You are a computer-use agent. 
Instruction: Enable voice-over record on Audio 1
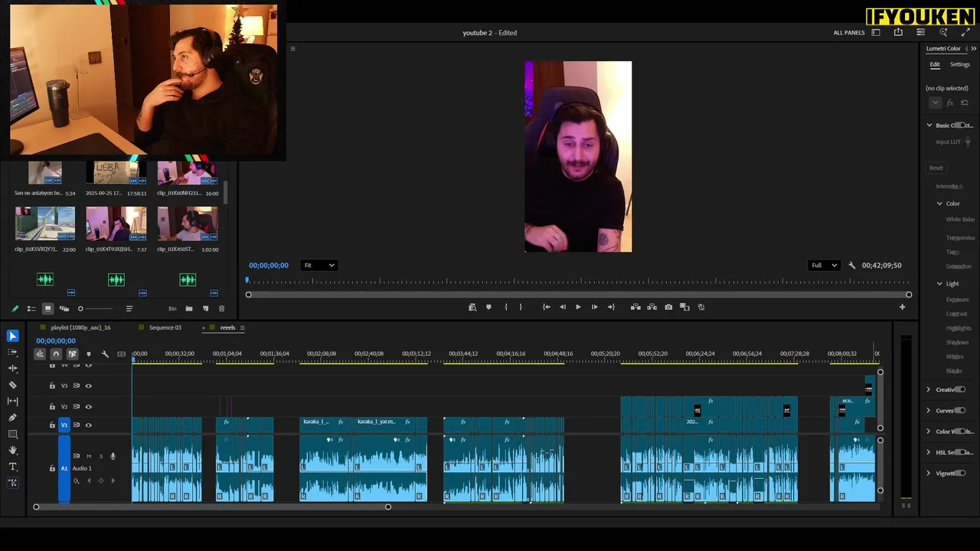pos(113,456)
